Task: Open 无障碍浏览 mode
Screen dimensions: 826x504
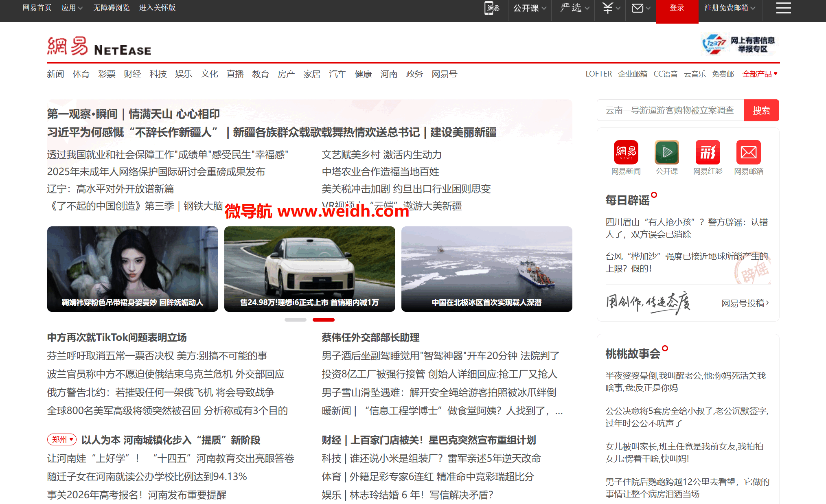Action: pyautogui.click(x=112, y=8)
